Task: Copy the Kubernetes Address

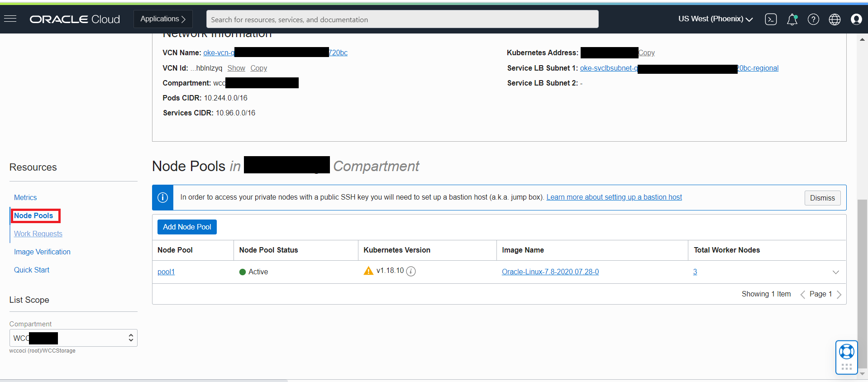Action: click(647, 53)
